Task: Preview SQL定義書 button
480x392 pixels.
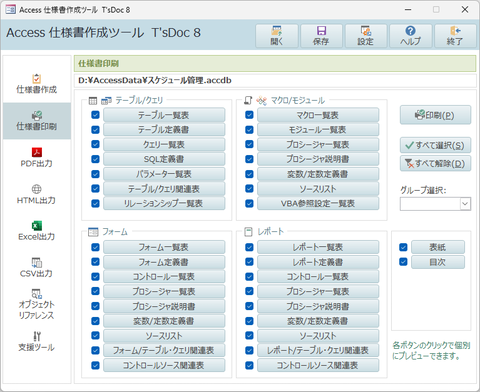Action: coord(164,159)
